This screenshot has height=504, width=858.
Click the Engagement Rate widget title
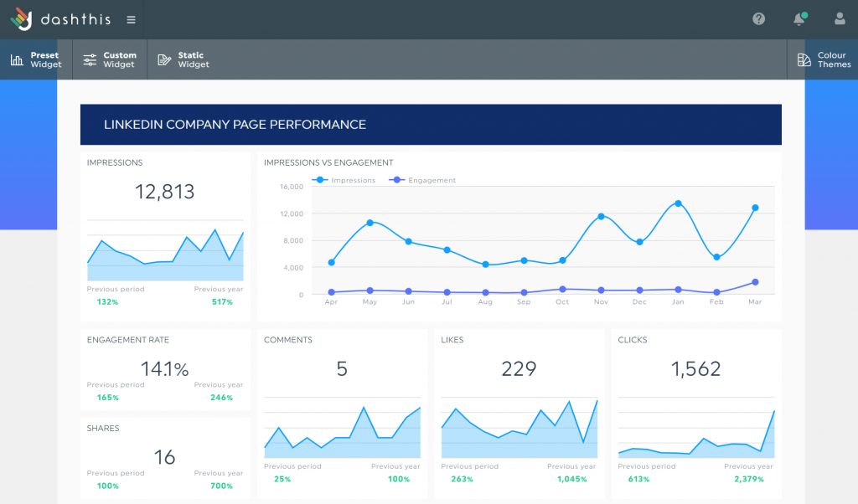pos(128,339)
